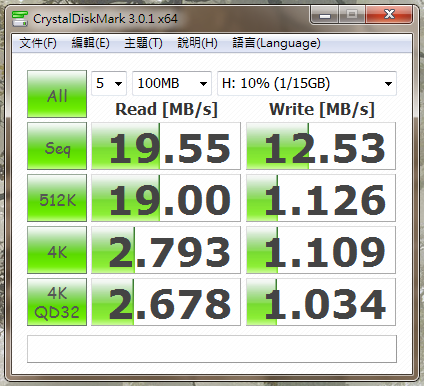
Task: Select the 4K QD32 write value 1.034
Action: (x=321, y=302)
